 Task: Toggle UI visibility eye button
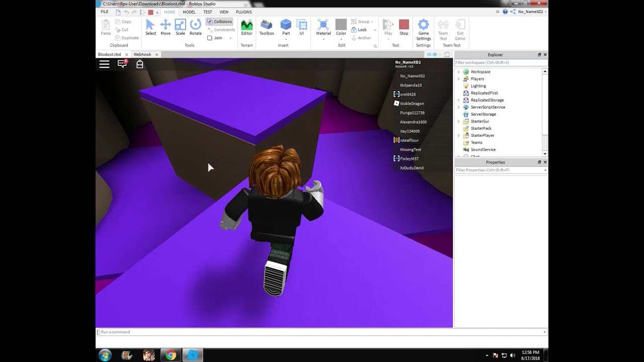(432, 54)
